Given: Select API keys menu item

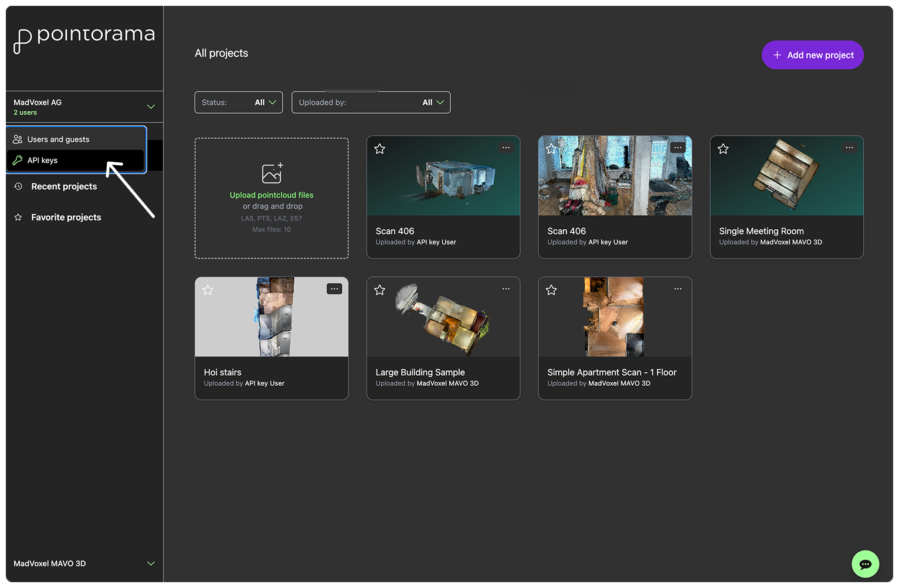Looking at the screenshot, I should [x=42, y=161].
